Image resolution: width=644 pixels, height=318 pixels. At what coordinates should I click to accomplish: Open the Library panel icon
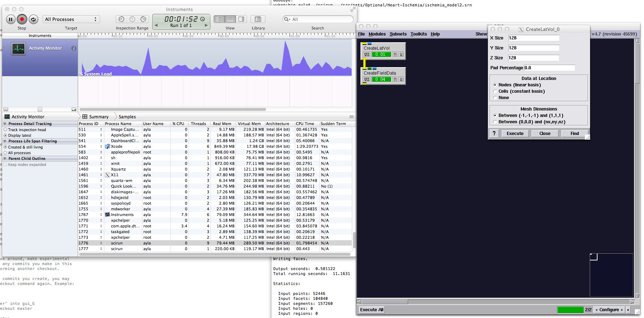coord(258,19)
